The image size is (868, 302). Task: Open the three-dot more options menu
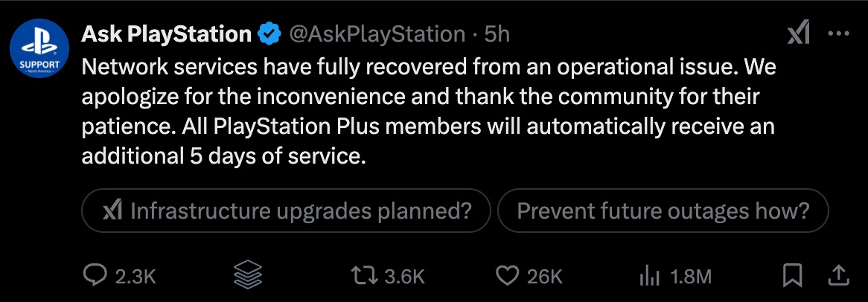(x=838, y=34)
